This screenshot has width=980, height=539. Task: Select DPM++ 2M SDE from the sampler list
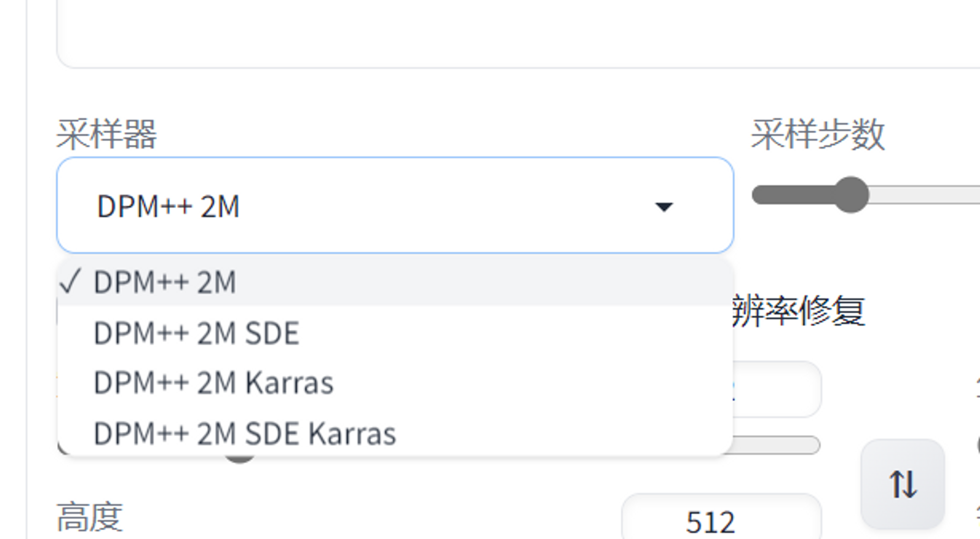pyautogui.click(x=196, y=332)
